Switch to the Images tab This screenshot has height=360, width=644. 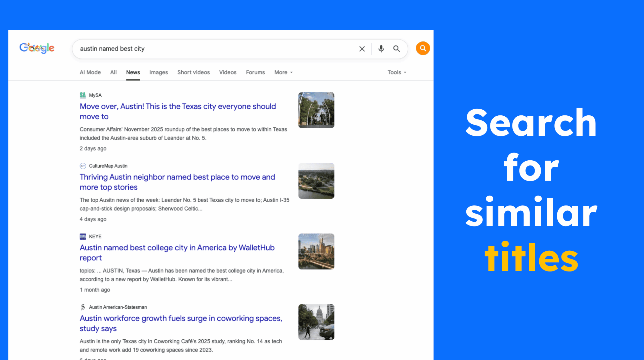point(158,72)
